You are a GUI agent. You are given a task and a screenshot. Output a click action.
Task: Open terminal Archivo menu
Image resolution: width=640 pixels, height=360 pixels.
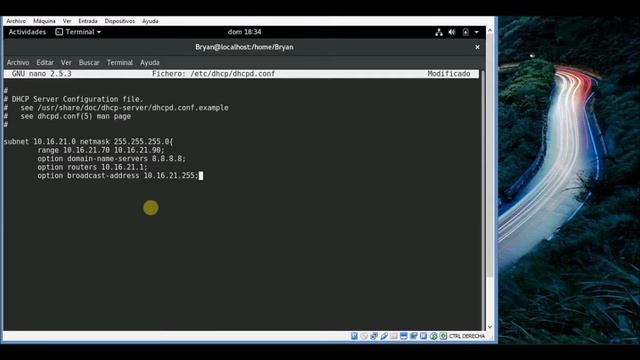tap(18, 62)
